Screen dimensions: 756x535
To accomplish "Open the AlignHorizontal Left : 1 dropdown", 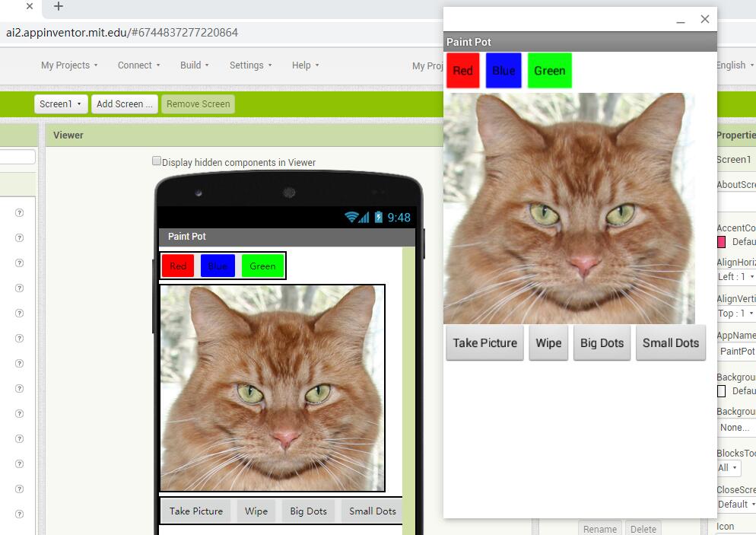I will click(736, 276).
